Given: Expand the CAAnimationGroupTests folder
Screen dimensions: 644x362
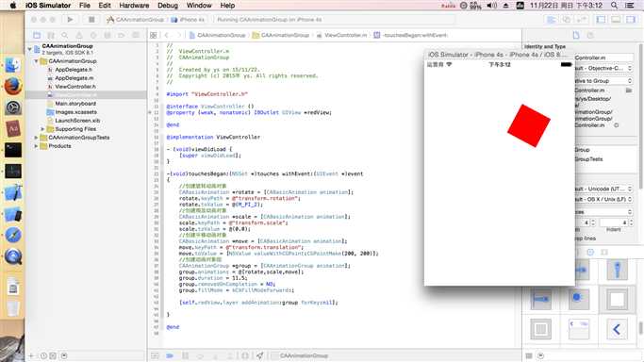Looking at the screenshot, I should 36,138.
